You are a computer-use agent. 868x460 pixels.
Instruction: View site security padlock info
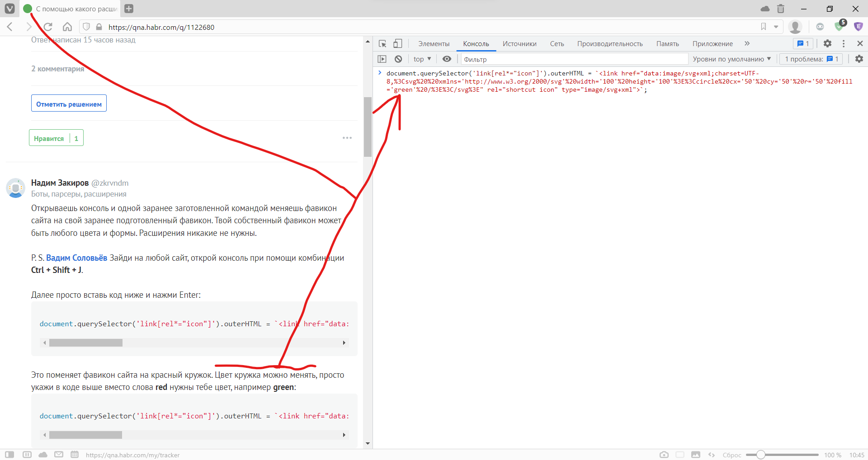tap(99, 27)
